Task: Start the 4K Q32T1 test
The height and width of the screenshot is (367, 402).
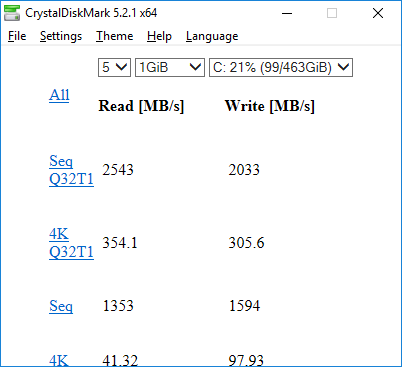Action: point(71,243)
